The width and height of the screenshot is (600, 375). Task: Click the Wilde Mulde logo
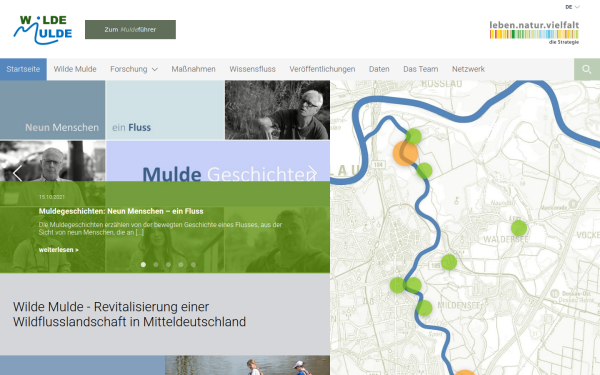click(x=43, y=29)
